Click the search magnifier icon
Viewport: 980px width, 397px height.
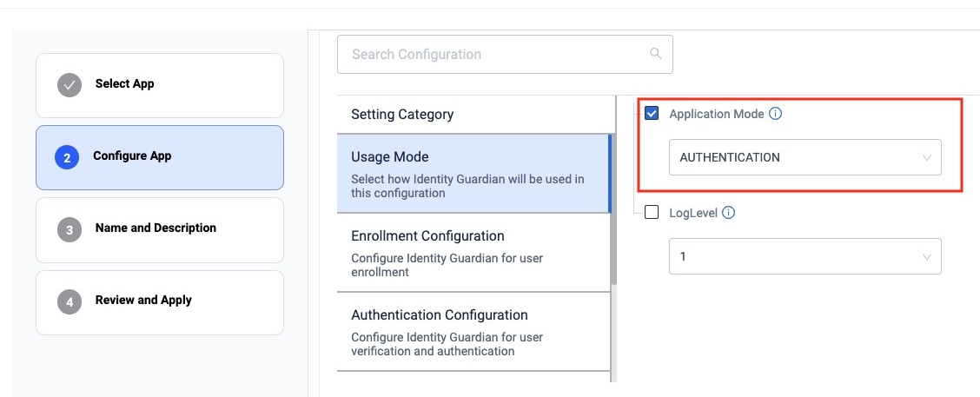click(655, 54)
